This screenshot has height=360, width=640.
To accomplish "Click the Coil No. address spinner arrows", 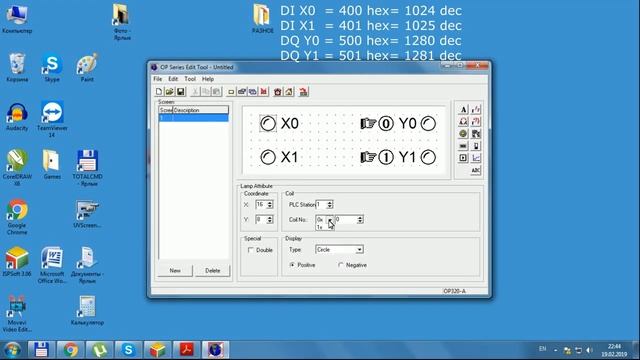I will 360,220.
